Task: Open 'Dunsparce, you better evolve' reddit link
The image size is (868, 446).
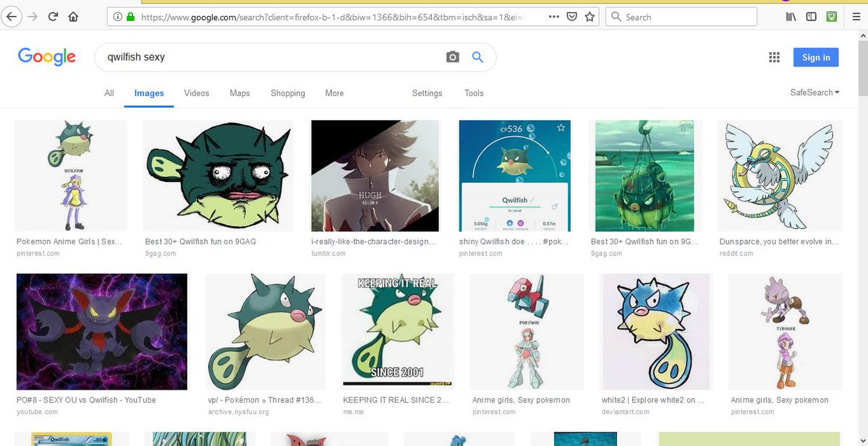Action: [778, 241]
